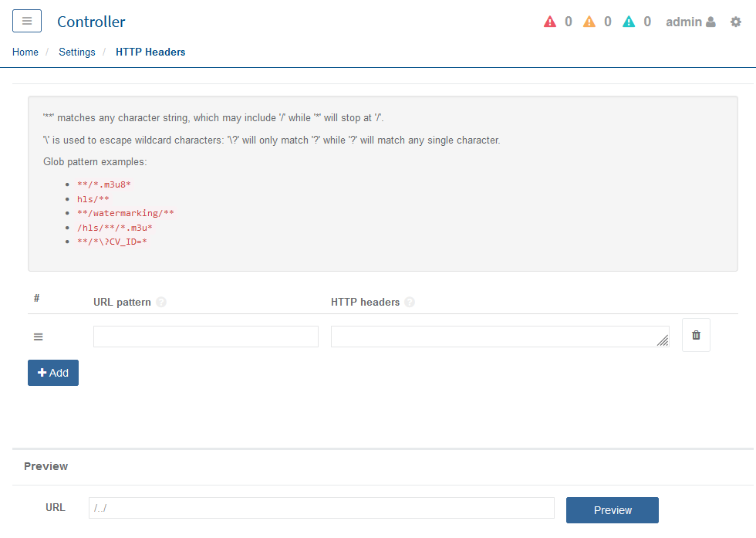
Task: Click the HTTP headers textarea resize grip
Action: 663,341
